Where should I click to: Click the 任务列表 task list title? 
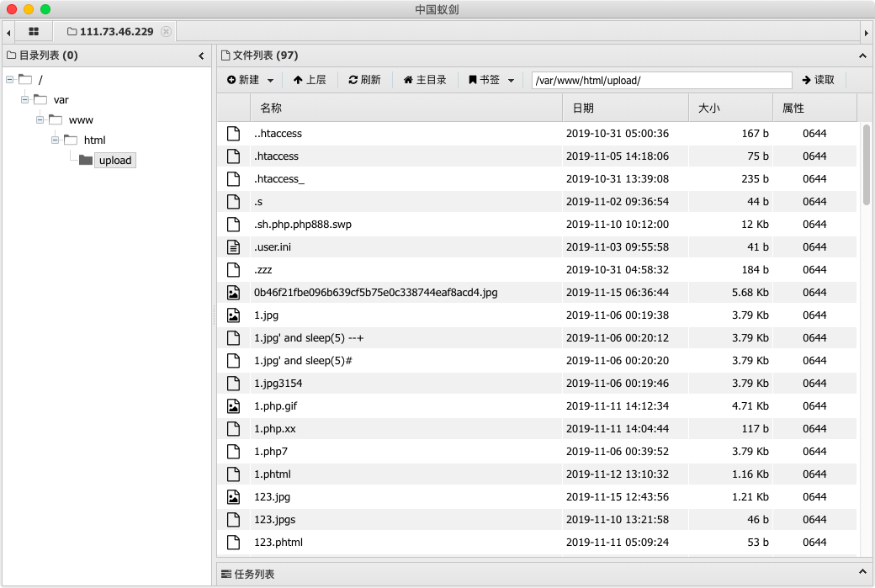pyautogui.click(x=254, y=574)
